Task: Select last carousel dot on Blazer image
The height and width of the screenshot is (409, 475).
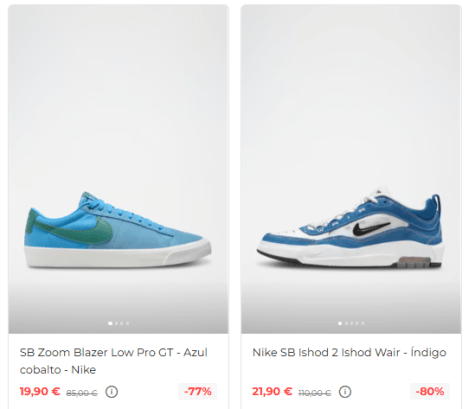Action: click(x=127, y=323)
